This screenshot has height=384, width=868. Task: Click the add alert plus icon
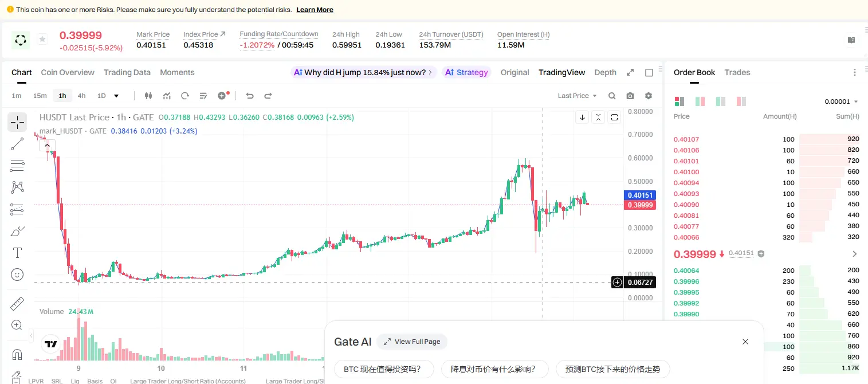pos(222,96)
